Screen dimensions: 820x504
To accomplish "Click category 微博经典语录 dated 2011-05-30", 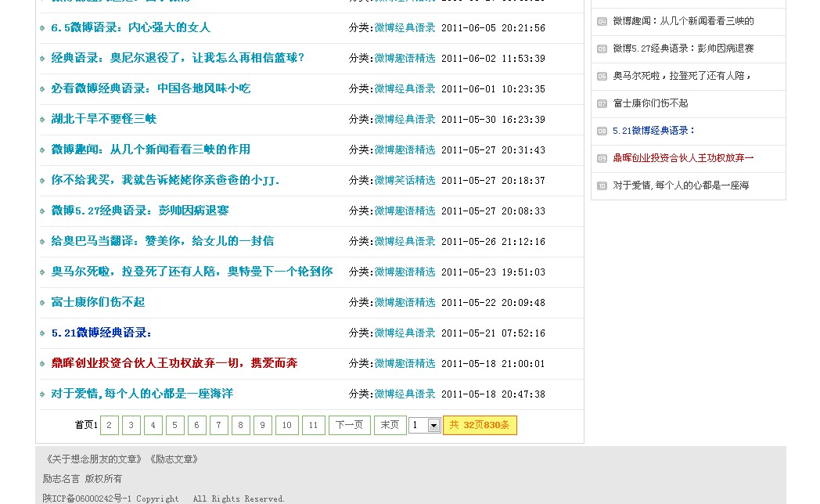I will pyautogui.click(x=405, y=119).
